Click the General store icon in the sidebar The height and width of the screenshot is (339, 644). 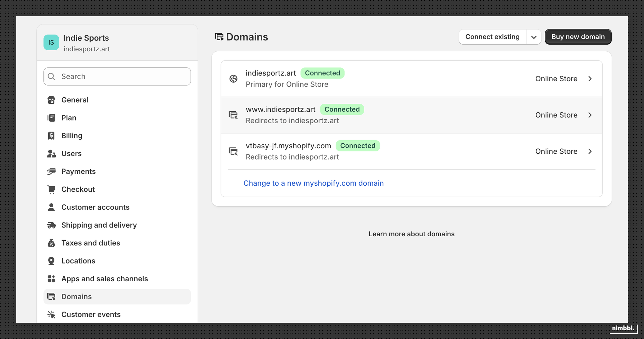tap(51, 100)
